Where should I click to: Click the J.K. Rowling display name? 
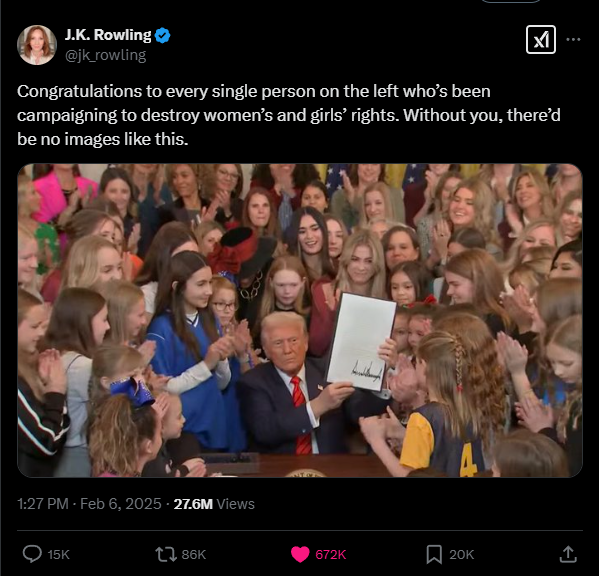pyautogui.click(x=108, y=35)
